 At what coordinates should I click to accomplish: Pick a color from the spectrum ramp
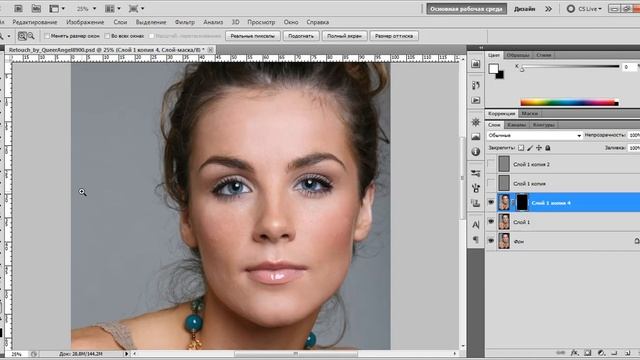(569, 102)
